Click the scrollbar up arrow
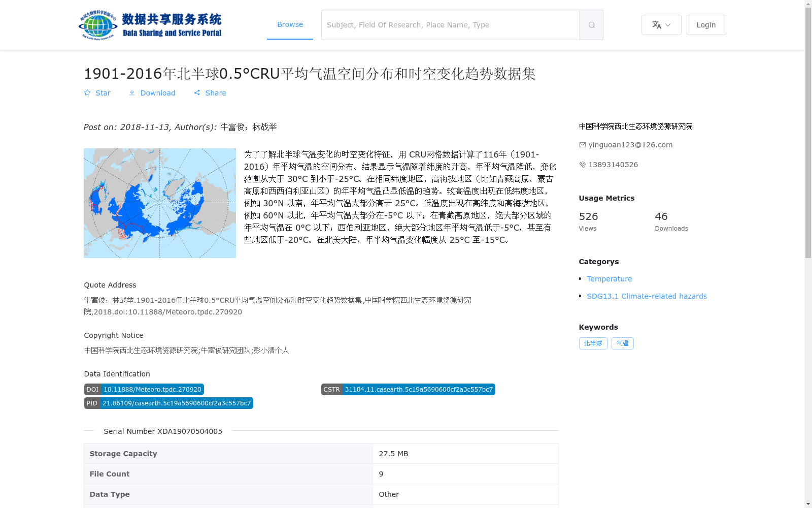This screenshot has width=812, height=508. click(808, 4)
